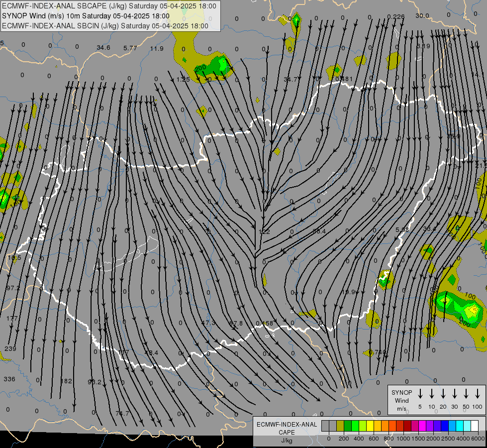Select the olive swatch in CAPE legend

click(340, 426)
